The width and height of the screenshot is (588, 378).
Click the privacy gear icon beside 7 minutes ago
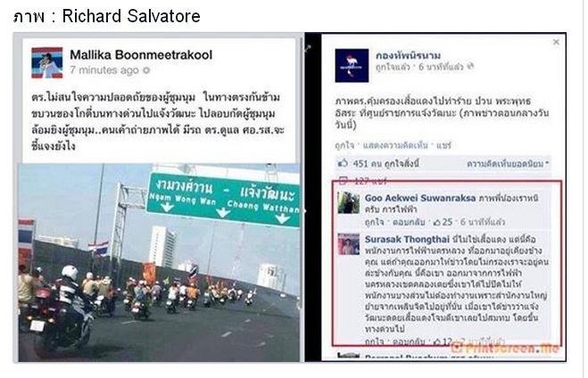(x=146, y=70)
